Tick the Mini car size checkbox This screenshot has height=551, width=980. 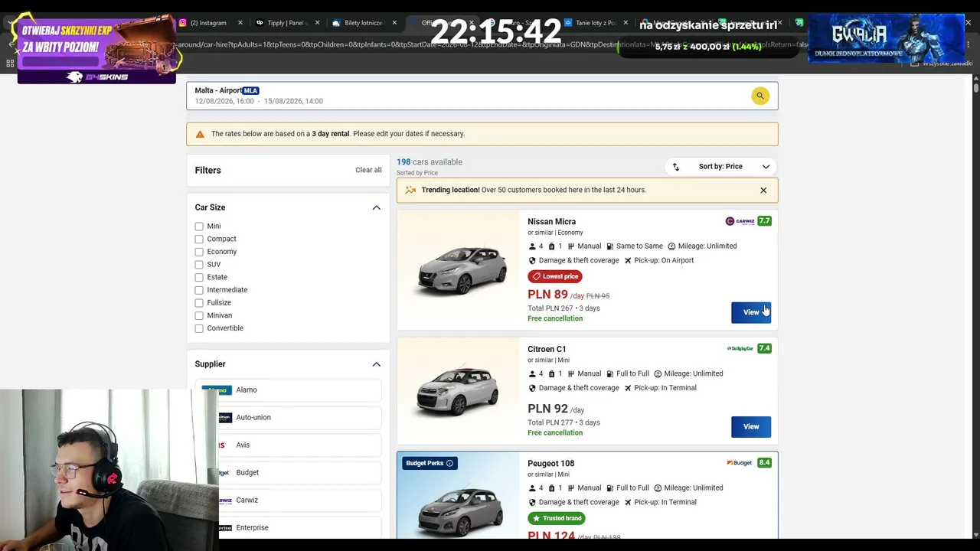[x=199, y=227]
